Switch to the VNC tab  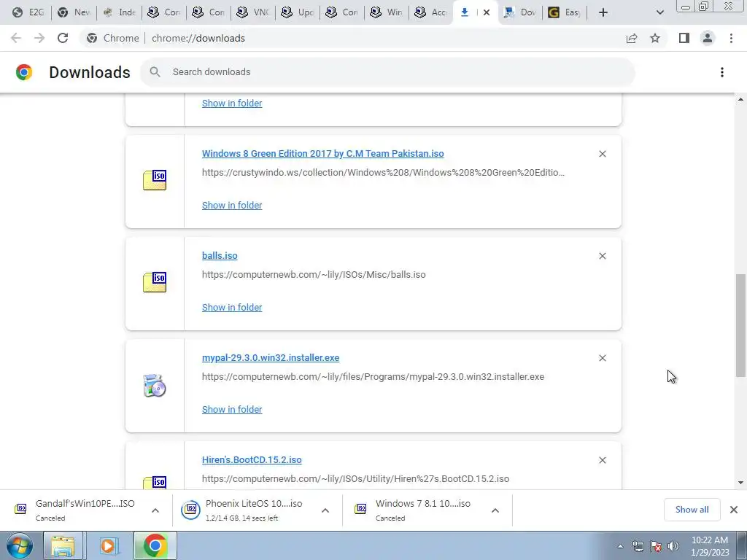(x=253, y=12)
